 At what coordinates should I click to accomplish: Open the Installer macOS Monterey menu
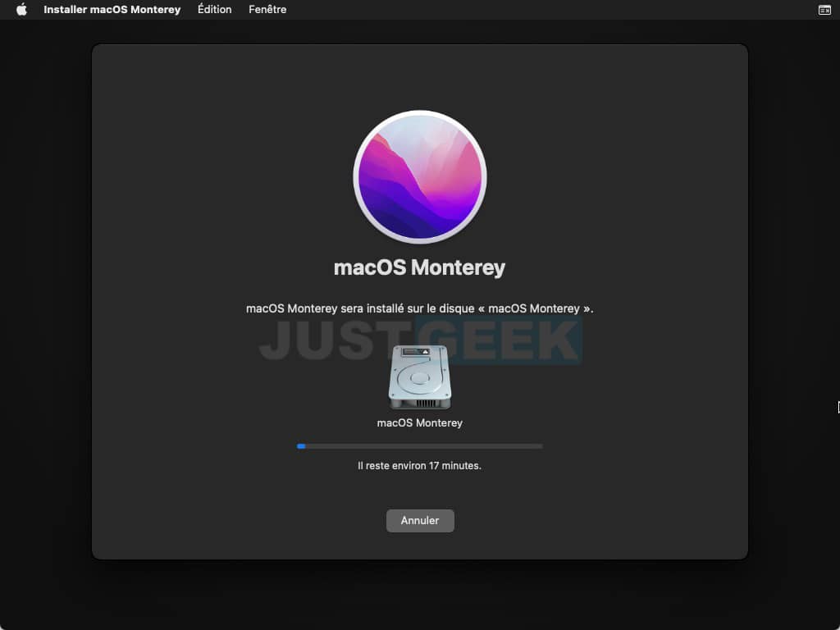point(112,10)
